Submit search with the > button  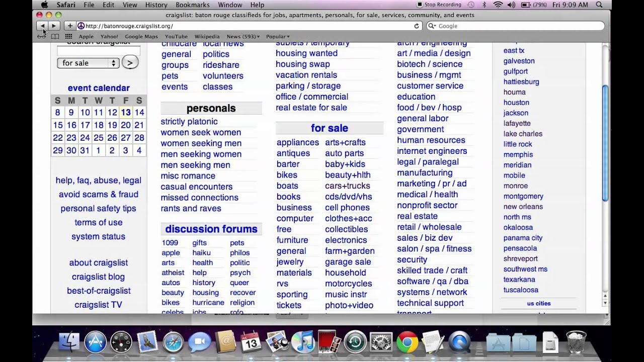130,63
